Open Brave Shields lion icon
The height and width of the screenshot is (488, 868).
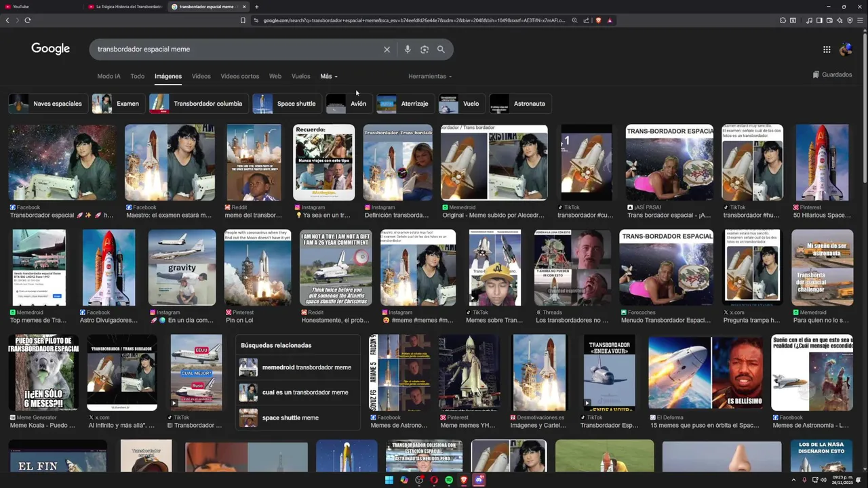[598, 20]
